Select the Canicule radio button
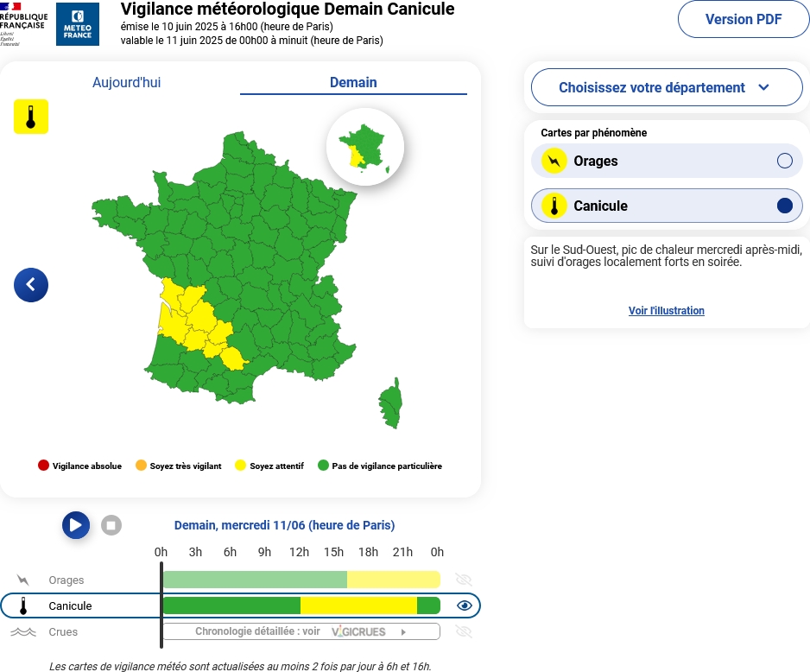Viewport: 810px width, 672px height. pyautogui.click(x=785, y=206)
